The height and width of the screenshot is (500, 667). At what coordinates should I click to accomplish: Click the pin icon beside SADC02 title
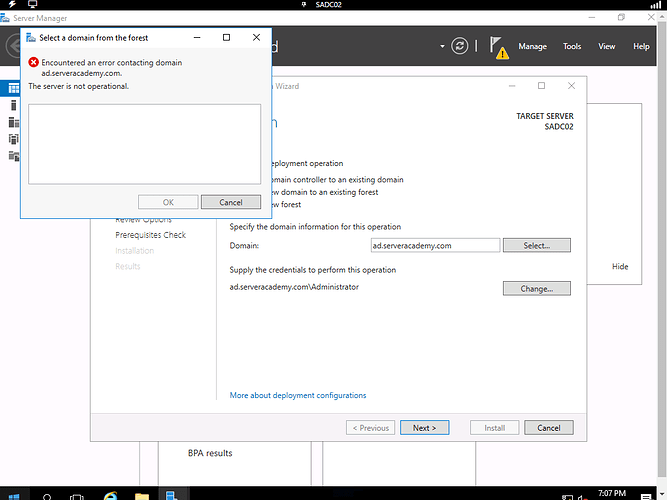(x=304, y=5)
